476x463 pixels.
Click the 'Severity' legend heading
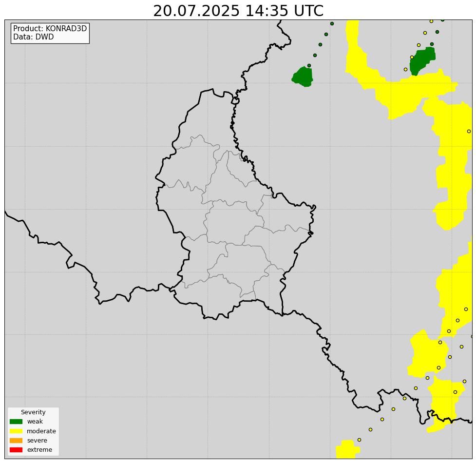click(33, 412)
